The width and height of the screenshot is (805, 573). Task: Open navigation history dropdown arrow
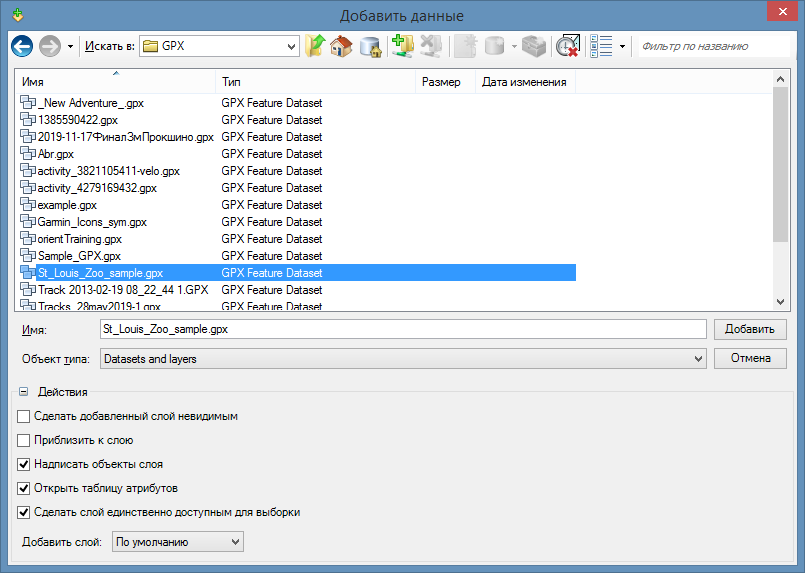(70, 47)
